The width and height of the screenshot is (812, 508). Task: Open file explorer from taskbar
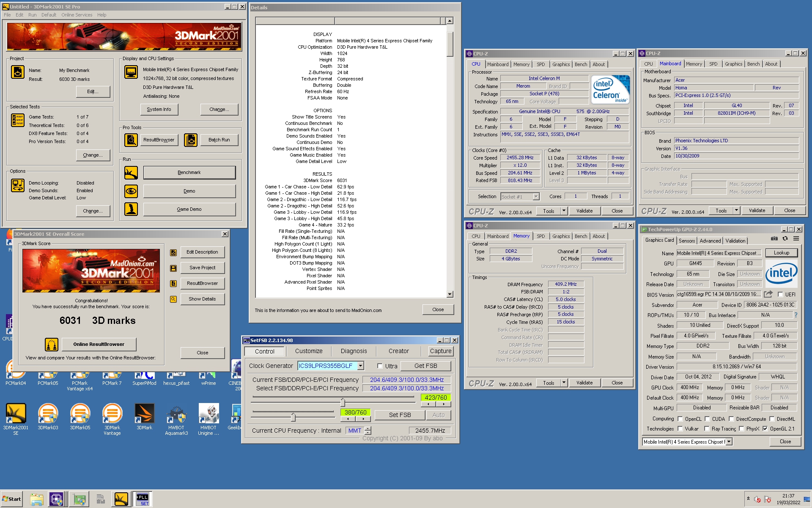tap(37, 500)
